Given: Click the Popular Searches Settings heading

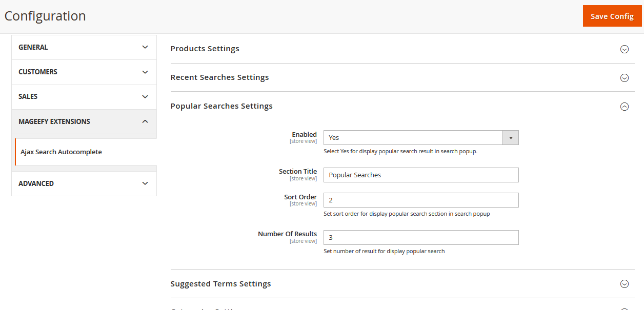Looking at the screenshot, I should tap(222, 106).
